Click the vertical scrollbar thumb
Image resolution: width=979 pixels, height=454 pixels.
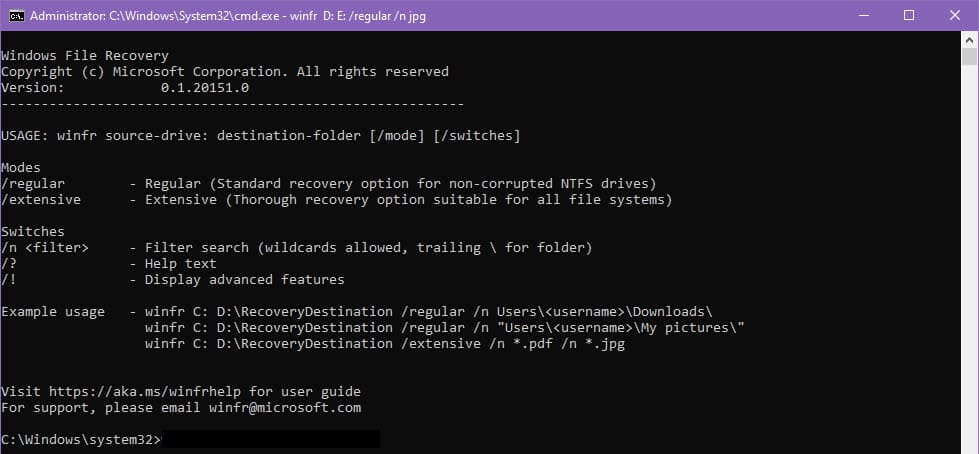pos(969,57)
